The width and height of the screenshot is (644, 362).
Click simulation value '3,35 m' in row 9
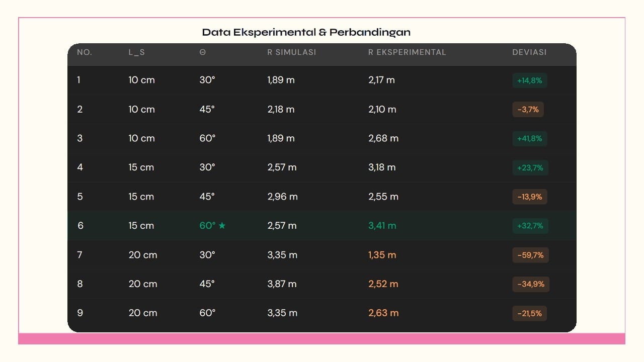click(x=282, y=313)
